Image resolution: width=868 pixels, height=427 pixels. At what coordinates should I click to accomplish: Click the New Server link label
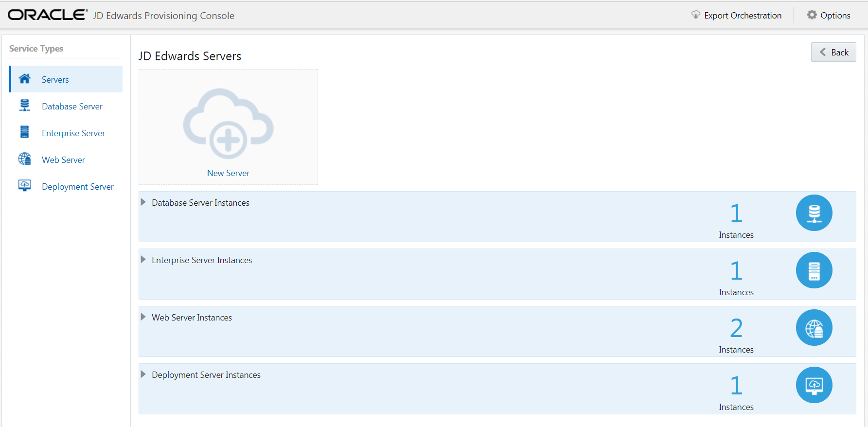[228, 173]
